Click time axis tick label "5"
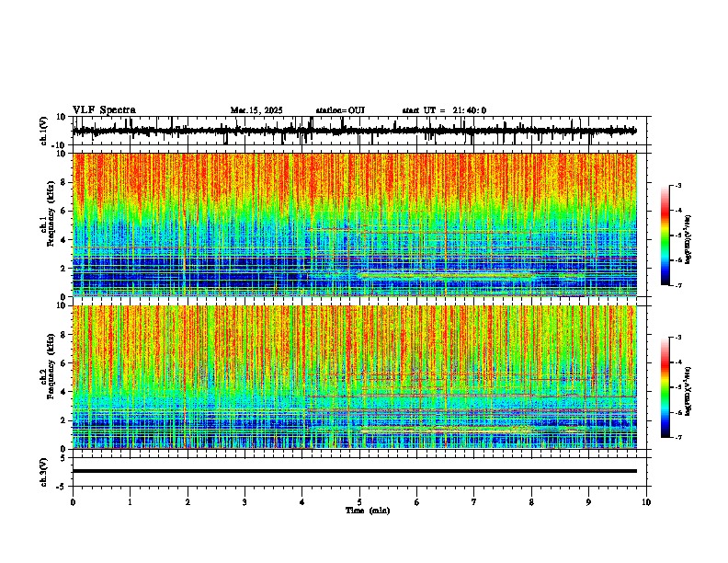The width and height of the screenshot is (728, 563). click(x=359, y=502)
